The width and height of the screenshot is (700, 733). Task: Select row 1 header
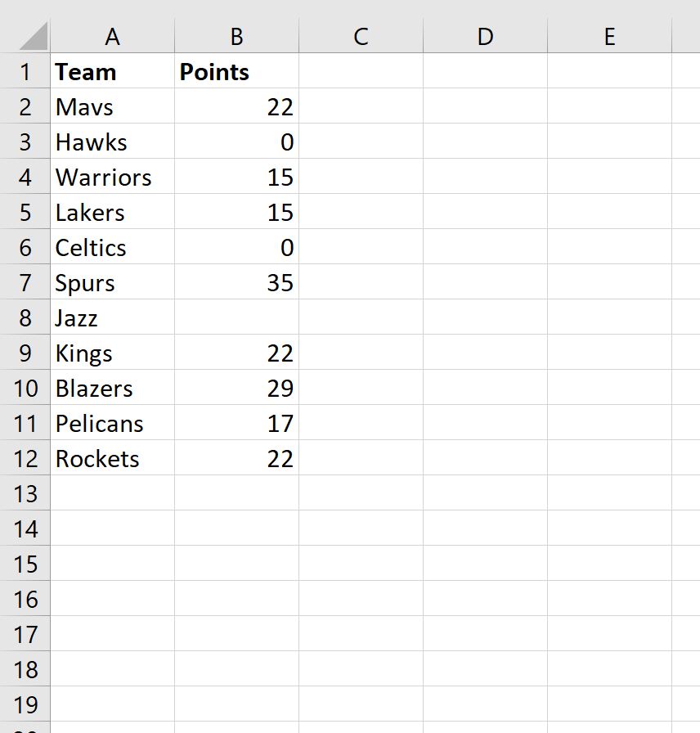[25, 71]
